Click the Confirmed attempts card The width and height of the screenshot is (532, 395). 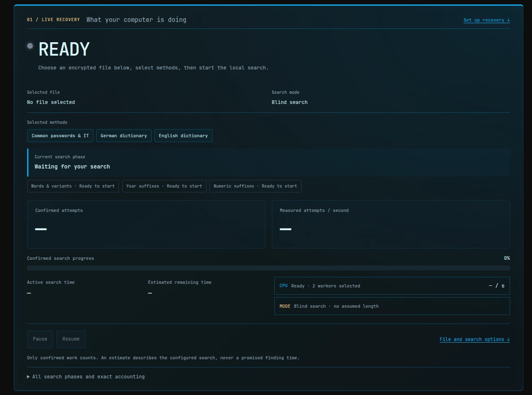[146, 224]
